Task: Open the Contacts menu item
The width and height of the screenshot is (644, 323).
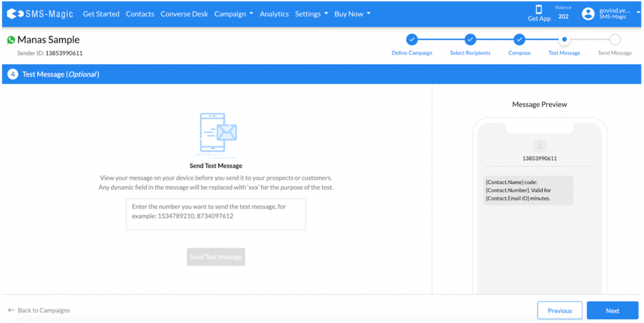Action: 140,14
